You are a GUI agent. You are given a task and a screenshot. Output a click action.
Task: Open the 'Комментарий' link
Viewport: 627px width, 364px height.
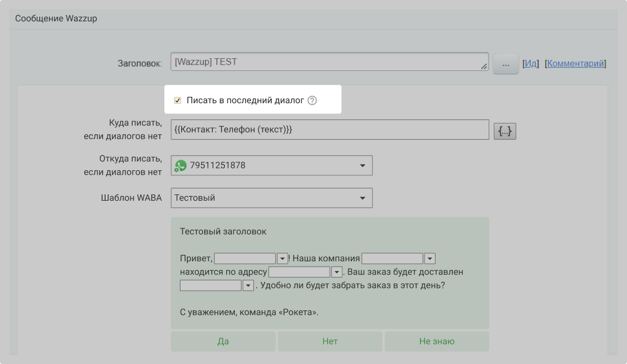coord(575,63)
